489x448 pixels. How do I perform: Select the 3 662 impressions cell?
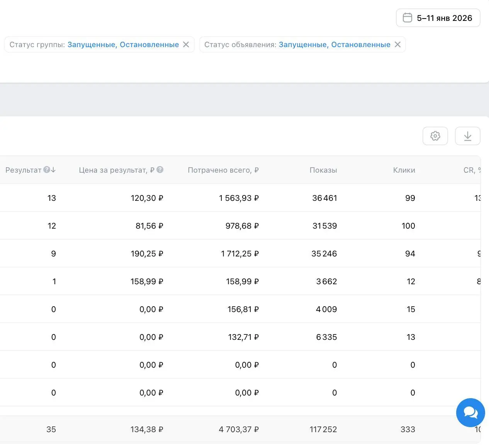[x=326, y=282]
